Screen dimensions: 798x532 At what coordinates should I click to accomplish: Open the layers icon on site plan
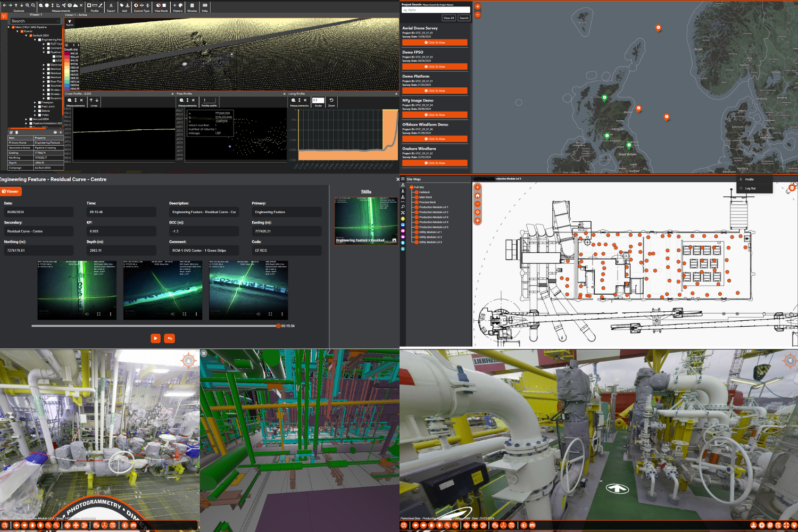792,187
